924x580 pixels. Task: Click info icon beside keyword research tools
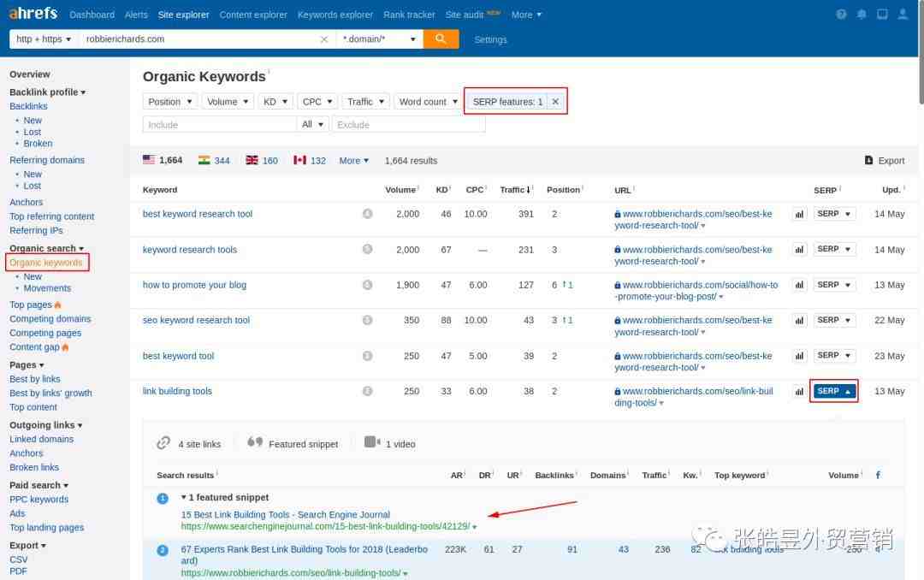367,249
